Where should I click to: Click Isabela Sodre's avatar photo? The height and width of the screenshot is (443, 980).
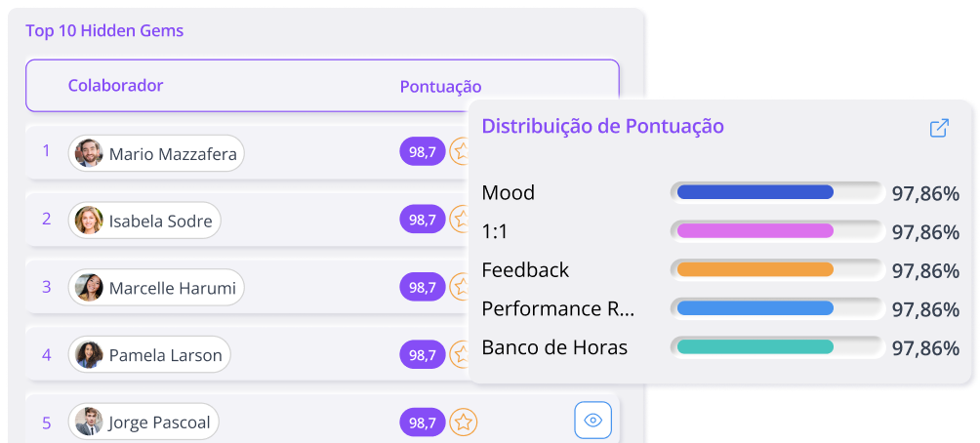[x=89, y=220]
